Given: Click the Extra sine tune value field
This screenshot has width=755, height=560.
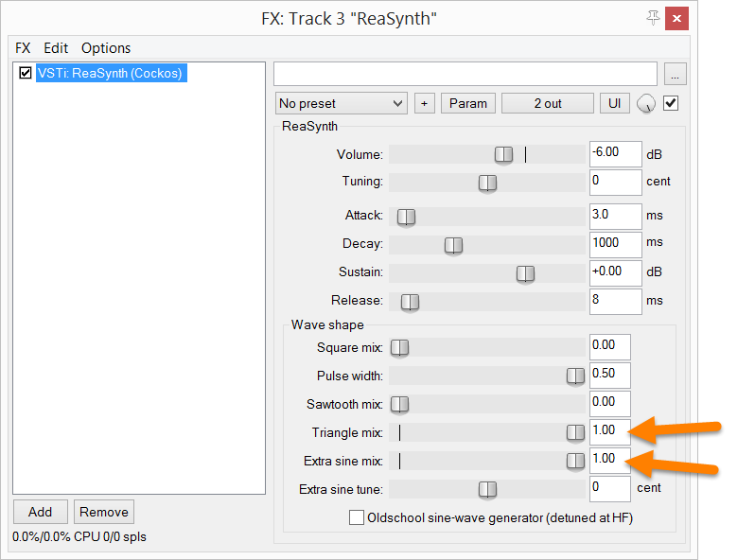Looking at the screenshot, I should pyautogui.click(x=610, y=489).
